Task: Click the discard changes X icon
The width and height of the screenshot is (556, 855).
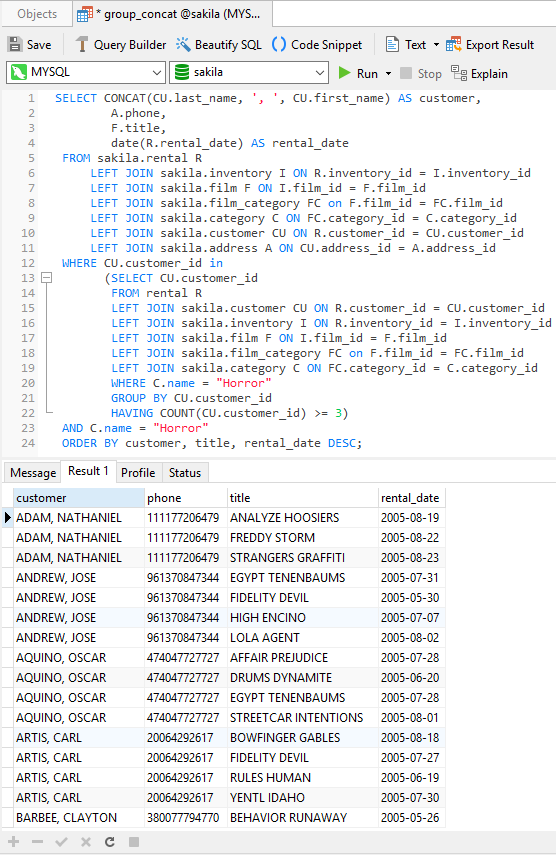Action: [86, 842]
